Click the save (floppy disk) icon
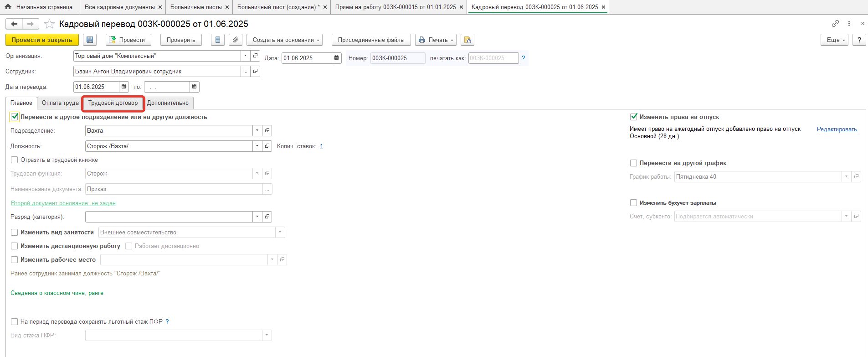This screenshot has width=868, height=357. pos(90,40)
